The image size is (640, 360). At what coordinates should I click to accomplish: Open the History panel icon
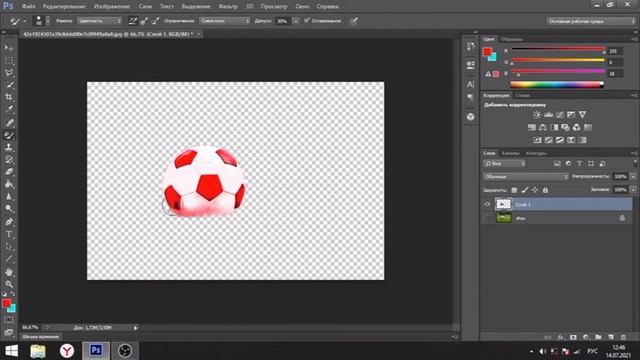(x=471, y=46)
